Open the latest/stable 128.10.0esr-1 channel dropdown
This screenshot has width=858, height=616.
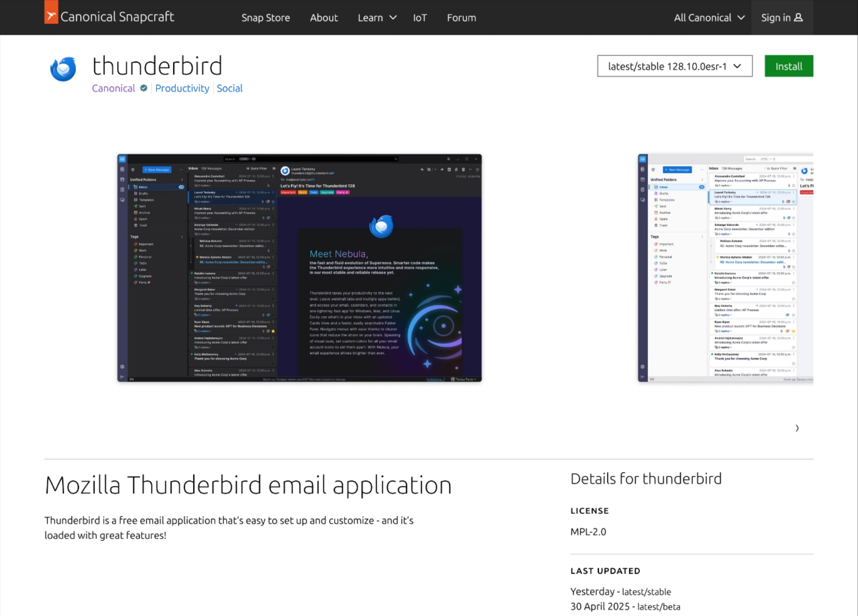pos(675,66)
